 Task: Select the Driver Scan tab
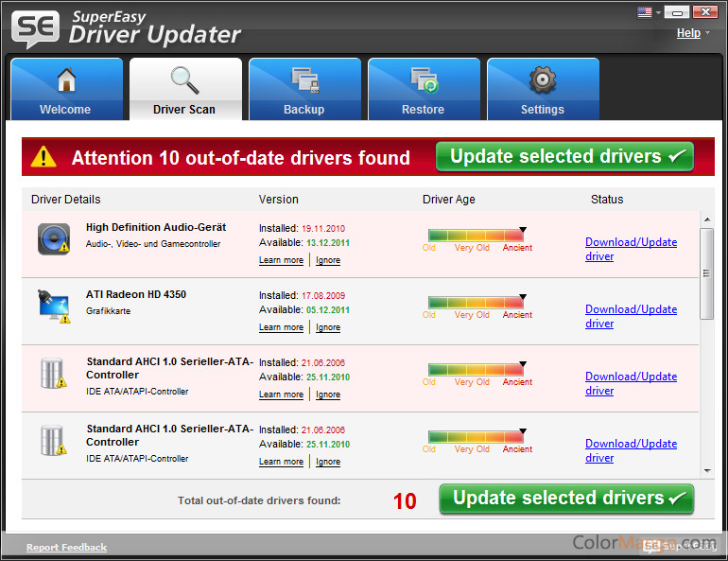[185, 89]
